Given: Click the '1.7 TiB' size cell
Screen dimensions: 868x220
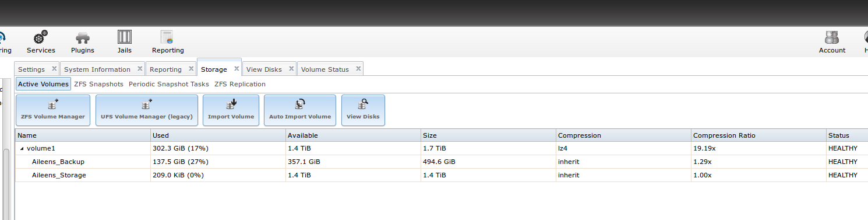Looking at the screenshot, I should [x=488, y=149].
